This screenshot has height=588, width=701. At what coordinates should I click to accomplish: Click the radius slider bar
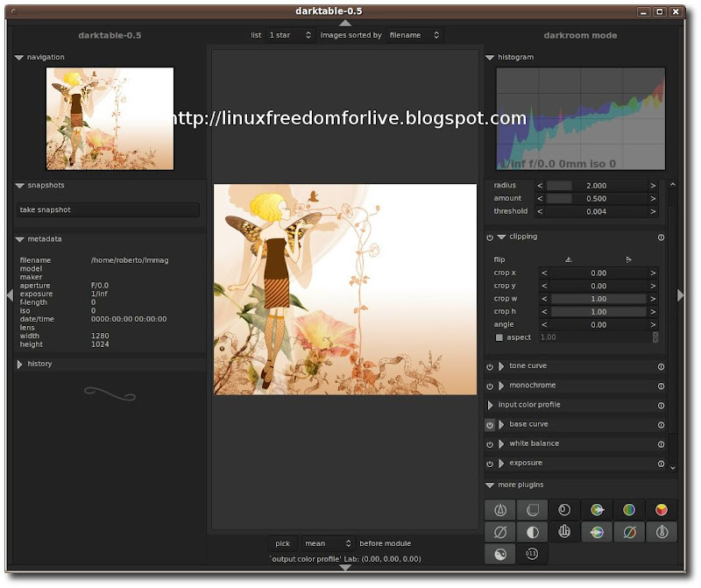[x=597, y=186]
